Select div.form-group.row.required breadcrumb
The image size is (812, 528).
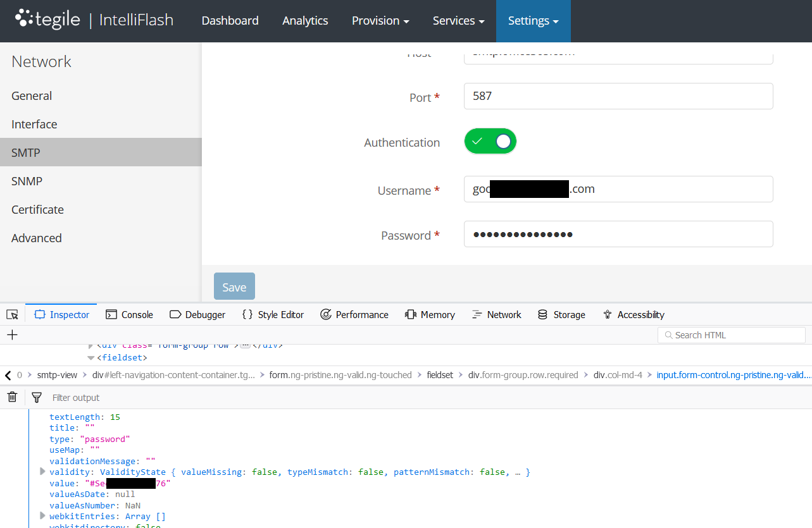523,375
